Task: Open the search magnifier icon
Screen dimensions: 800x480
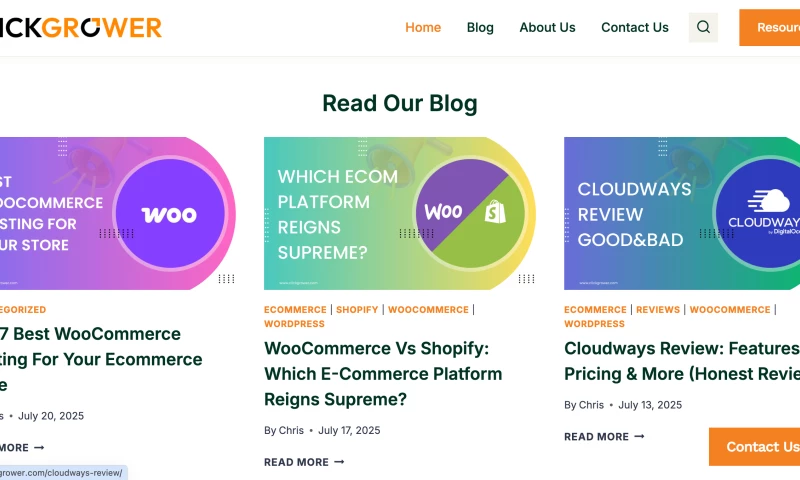Action: (x=703, y=27)
